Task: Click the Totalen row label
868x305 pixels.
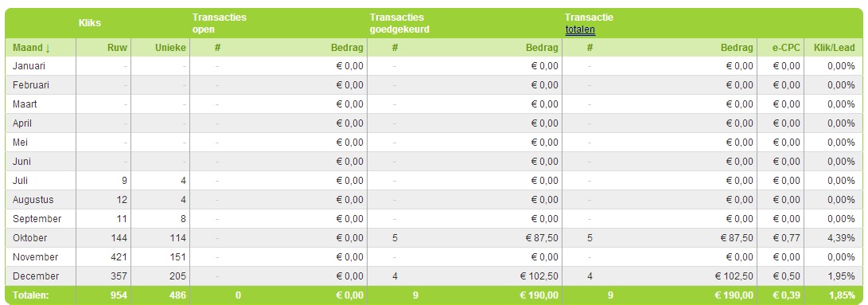Action: (30, 295)
